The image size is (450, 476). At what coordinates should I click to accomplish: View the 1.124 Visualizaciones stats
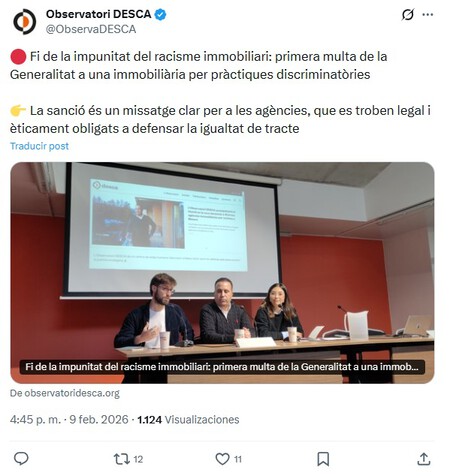[x=188, y=420]
